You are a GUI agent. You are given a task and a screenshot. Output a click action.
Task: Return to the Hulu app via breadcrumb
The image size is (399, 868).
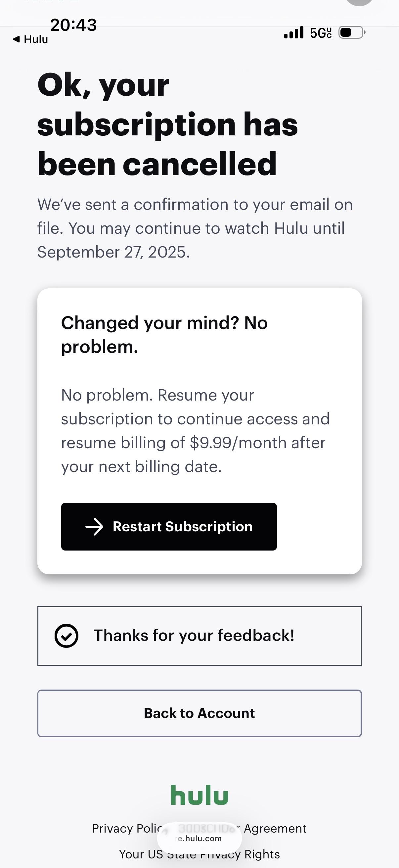point(36,39)
